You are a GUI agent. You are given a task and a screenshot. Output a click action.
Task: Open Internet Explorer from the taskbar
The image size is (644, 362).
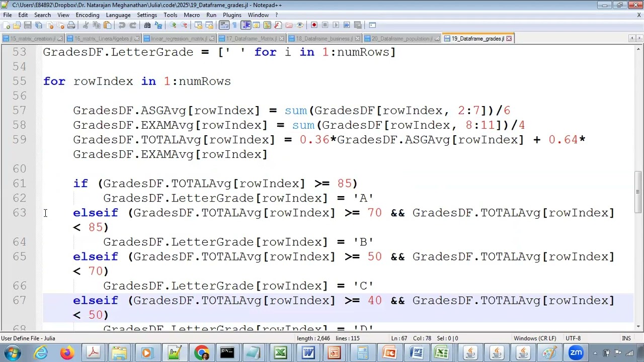pos(40,353)
